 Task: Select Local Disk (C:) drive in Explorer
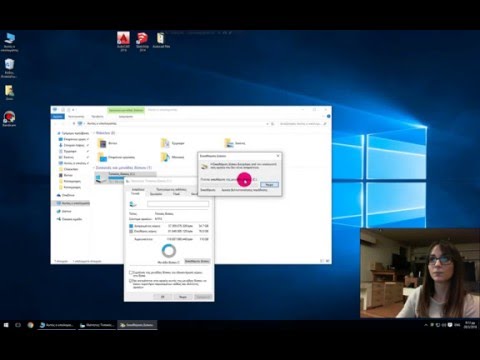coord(125,178)
